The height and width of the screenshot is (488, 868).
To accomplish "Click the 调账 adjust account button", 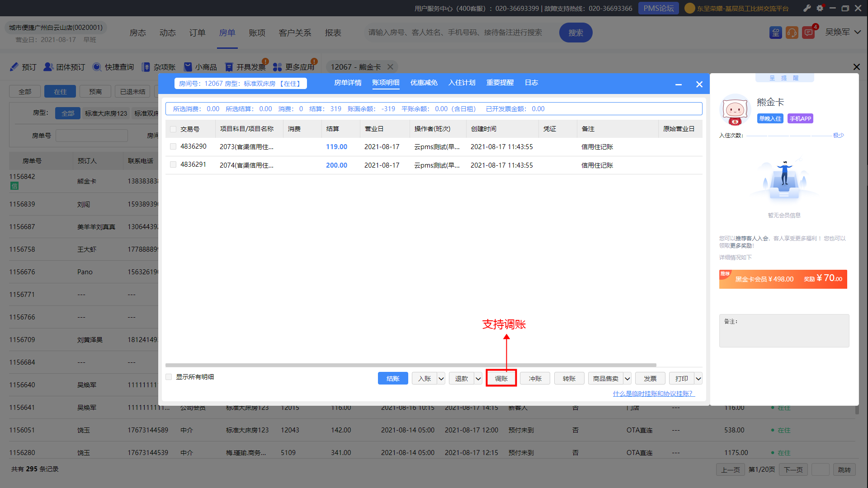I will (501, 379).
